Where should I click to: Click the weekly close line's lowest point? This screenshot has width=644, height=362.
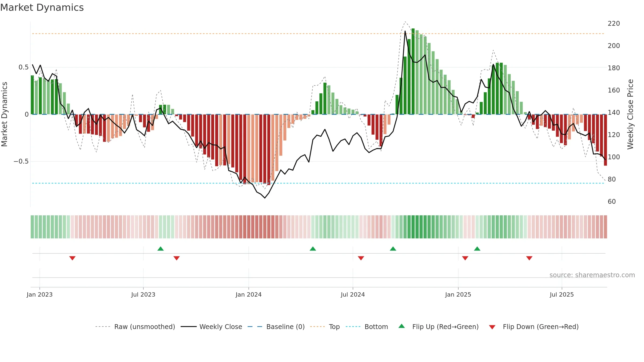[x=265, y=198]
